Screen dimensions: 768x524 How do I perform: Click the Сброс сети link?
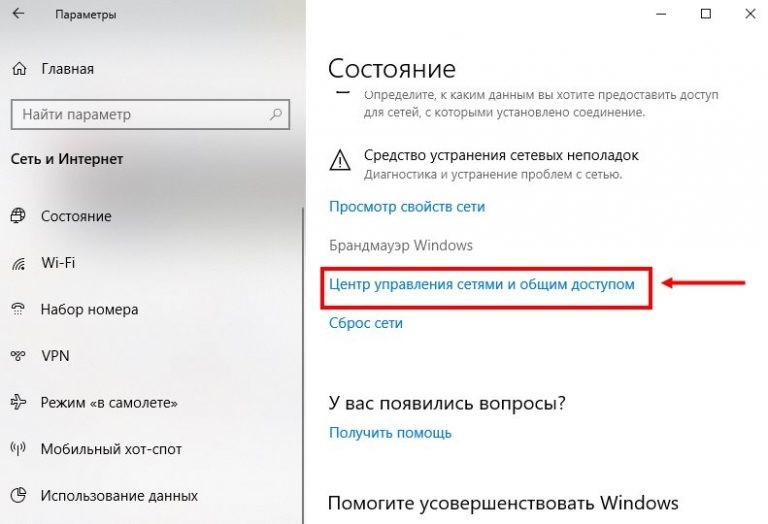[366, 323]
